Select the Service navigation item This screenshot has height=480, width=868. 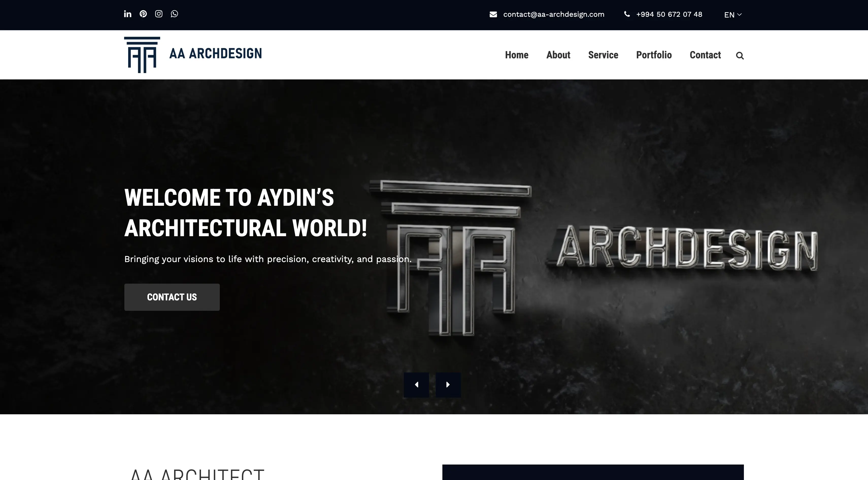tap(603, 55)
